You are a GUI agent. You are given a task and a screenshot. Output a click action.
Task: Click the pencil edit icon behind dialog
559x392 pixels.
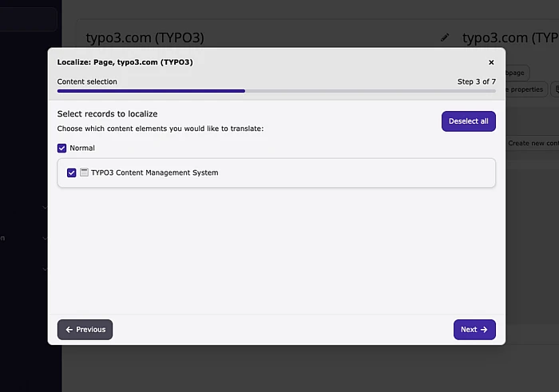pos(445,38)
